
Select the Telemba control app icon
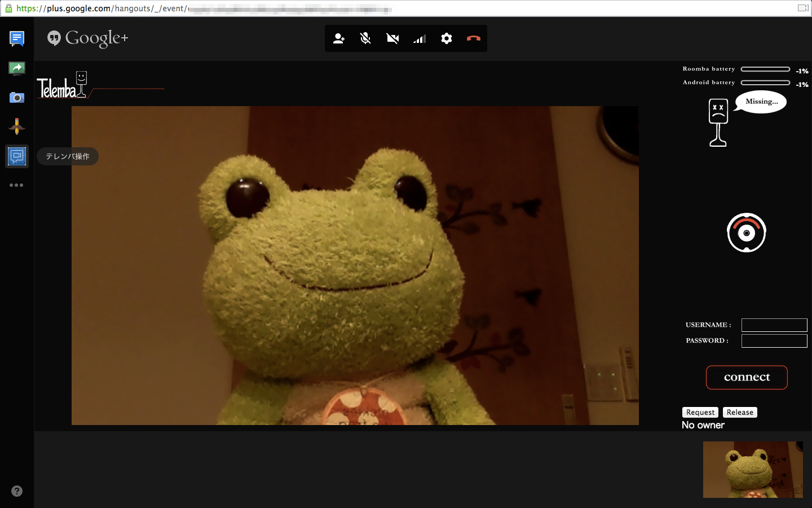point(17,156)
